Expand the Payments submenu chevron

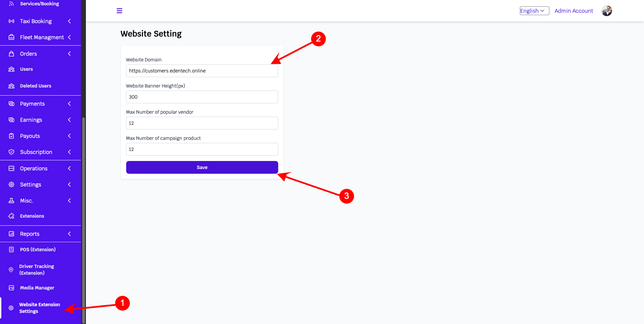[x=69, y=104]
